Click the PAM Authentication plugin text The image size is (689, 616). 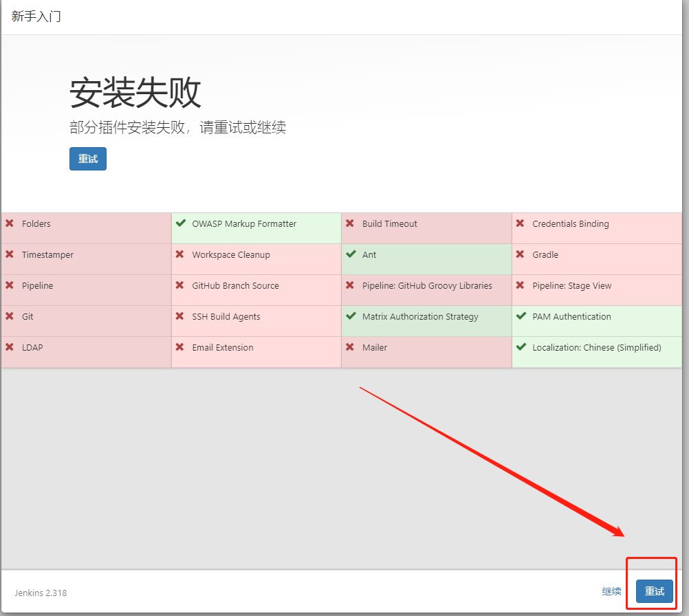pos(571,316)
